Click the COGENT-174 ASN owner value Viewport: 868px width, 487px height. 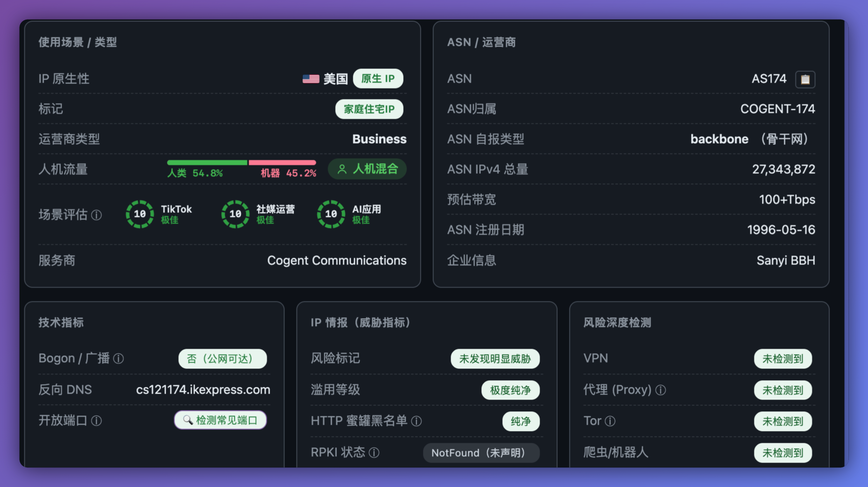click(777, 109)
